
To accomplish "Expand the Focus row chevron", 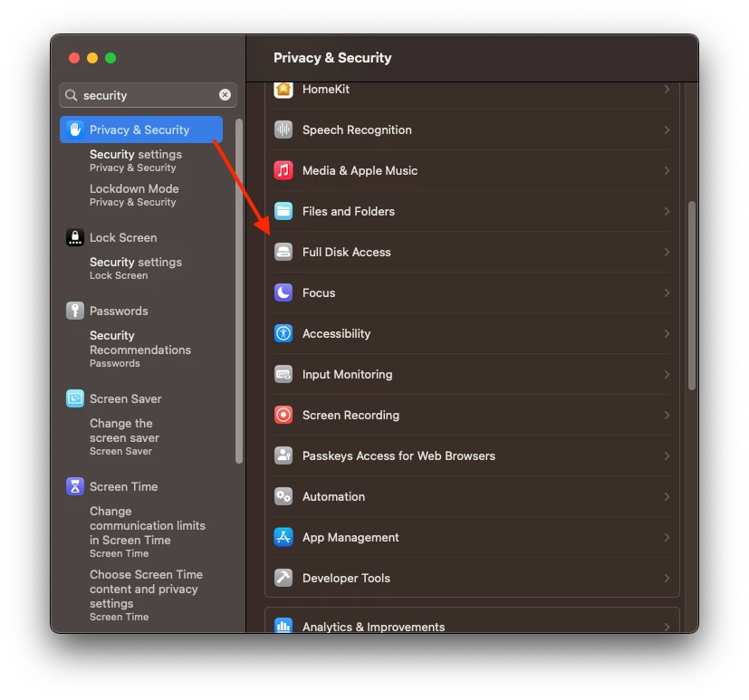I will click(667, 292).
